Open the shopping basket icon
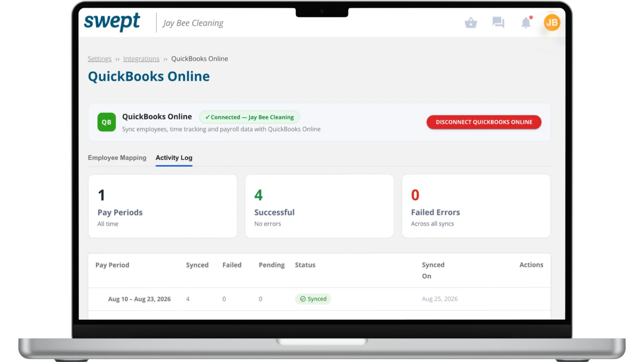The width and height of the screenshot is (644, 362). point(471,22)
